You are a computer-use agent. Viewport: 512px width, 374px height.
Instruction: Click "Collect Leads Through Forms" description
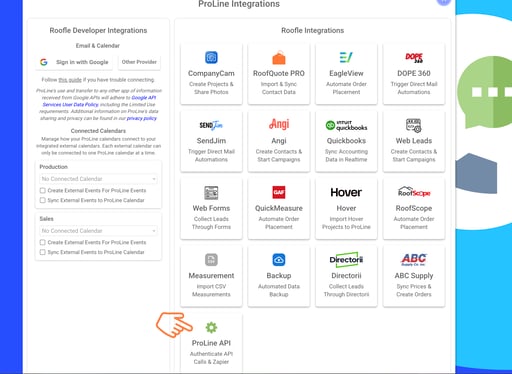coord(211,223)
